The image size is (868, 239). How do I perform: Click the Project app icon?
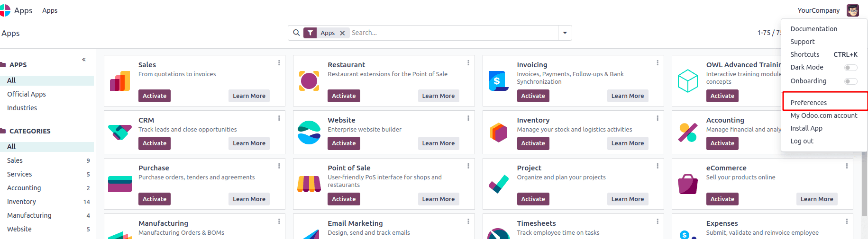pyautogui.click(x=499, y=184)
